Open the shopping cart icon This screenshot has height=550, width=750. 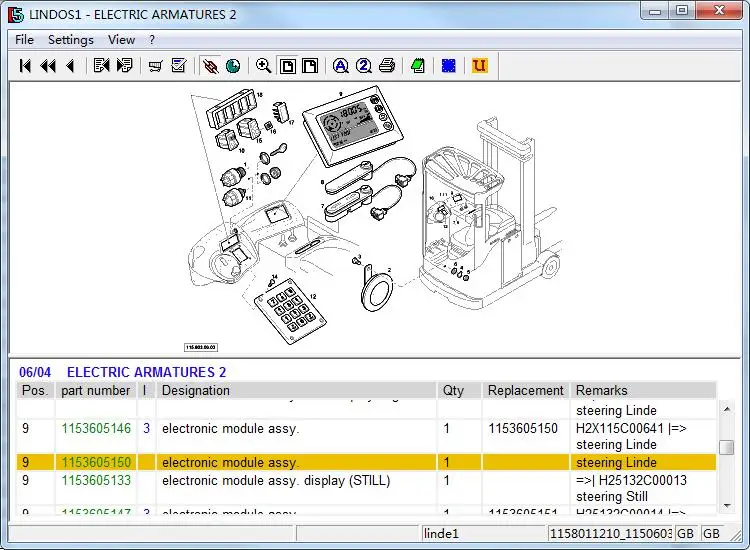[155, 66]
